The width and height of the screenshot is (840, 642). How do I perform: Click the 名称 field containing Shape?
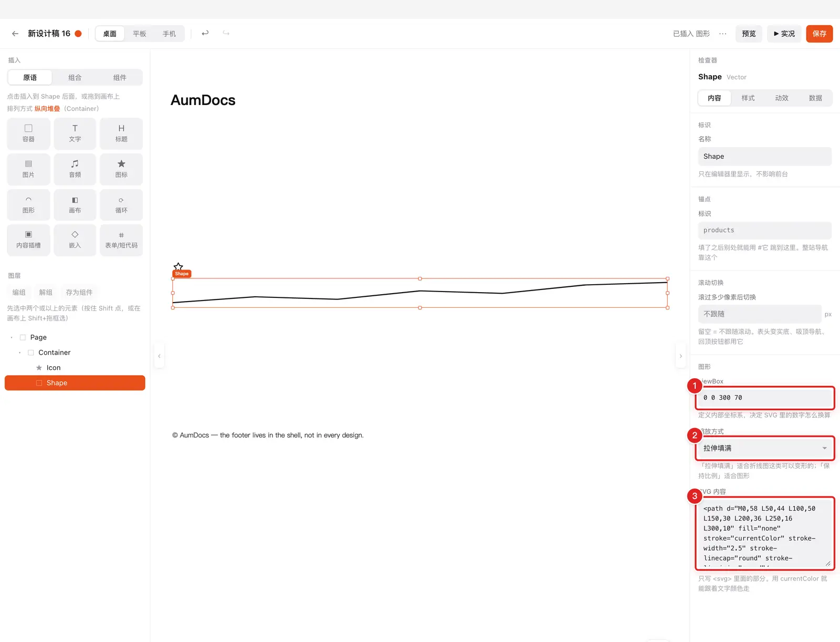(764, 157)
